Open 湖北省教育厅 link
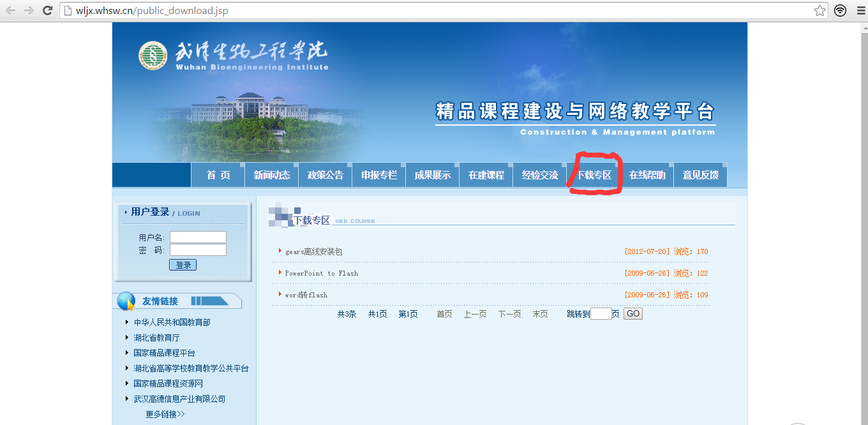 (x=156, y=338)
